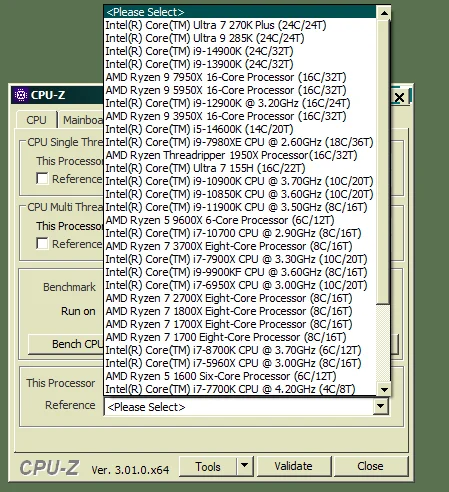The width and height of the screenshot is (449, 492).
Task: Close the CPU-Z window with X
Action: pyautogui.click(x=399, y=97)
